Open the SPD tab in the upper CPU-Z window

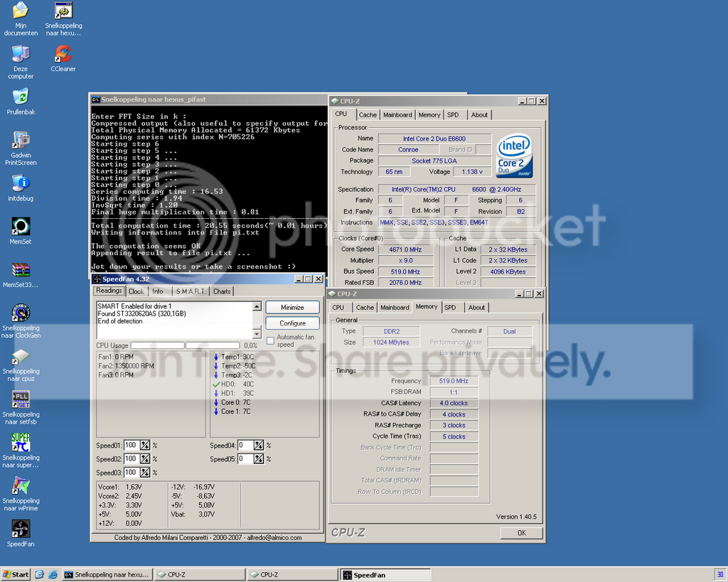point(453,115)
